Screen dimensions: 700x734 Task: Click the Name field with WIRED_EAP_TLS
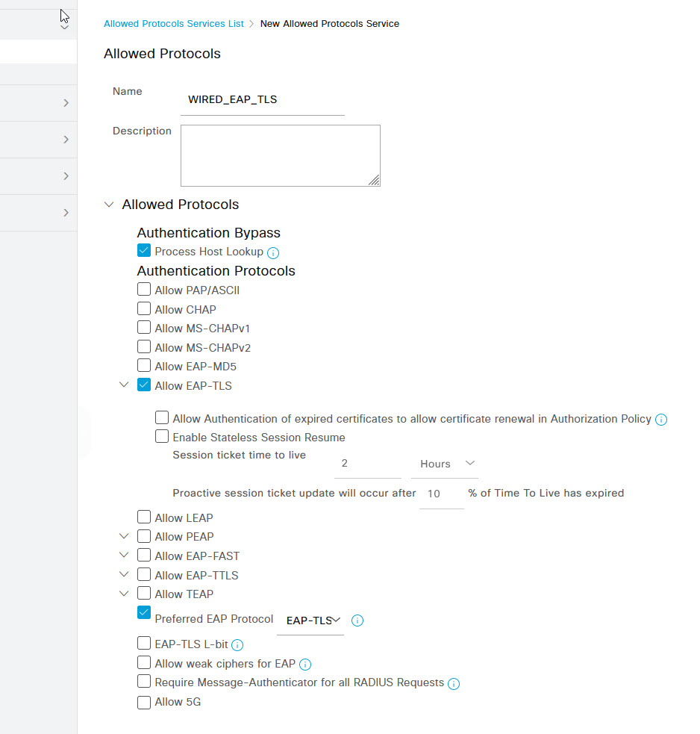coord(263,100)
